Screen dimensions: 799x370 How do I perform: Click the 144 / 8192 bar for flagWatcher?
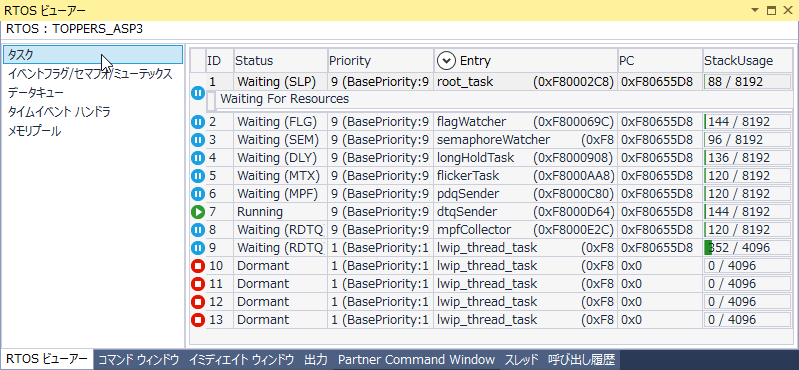[748, 122]
